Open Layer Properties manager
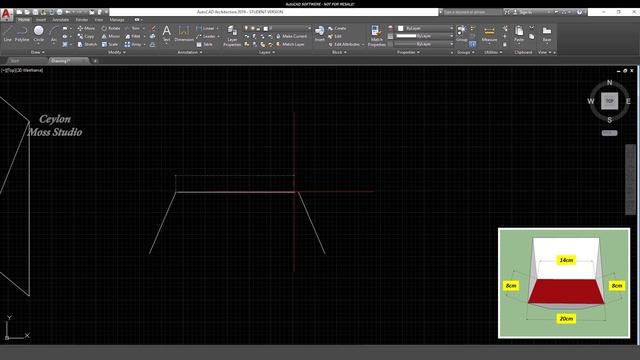 pos(232,36)
